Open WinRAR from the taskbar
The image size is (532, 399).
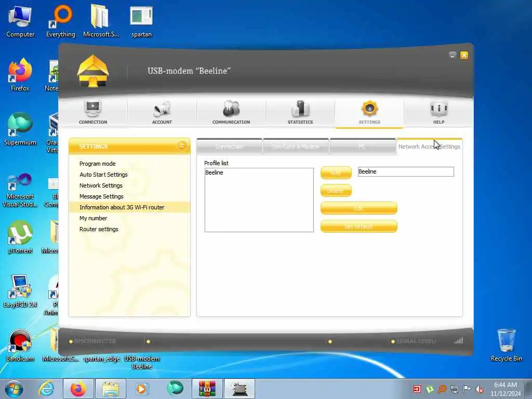coord(207,389)
